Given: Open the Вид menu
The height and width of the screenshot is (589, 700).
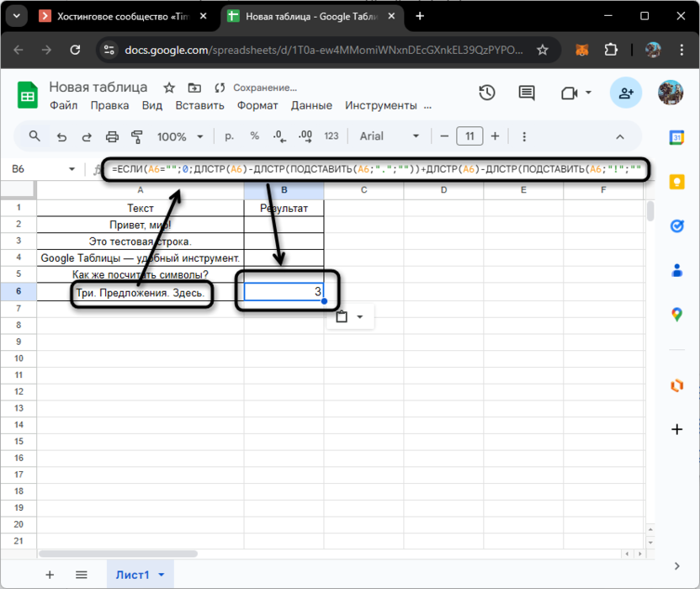Looking at the screenshot, I should pos(152,106).
